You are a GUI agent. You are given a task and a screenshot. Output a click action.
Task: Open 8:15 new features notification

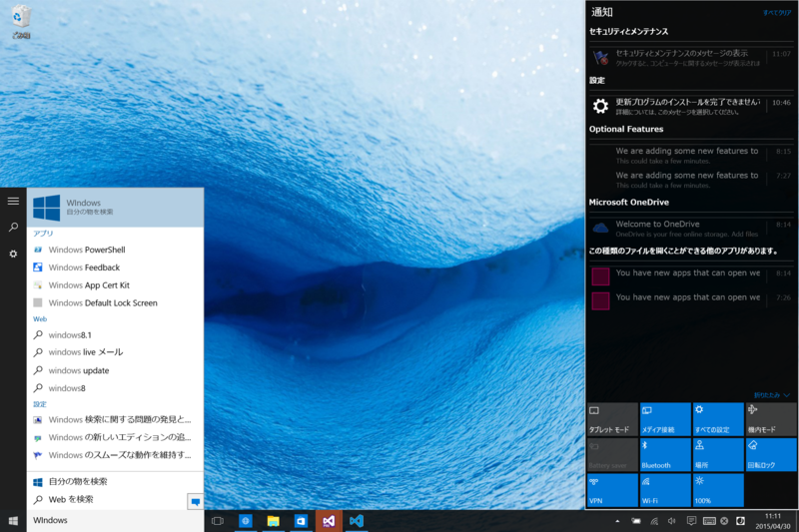tap(691, 156)
